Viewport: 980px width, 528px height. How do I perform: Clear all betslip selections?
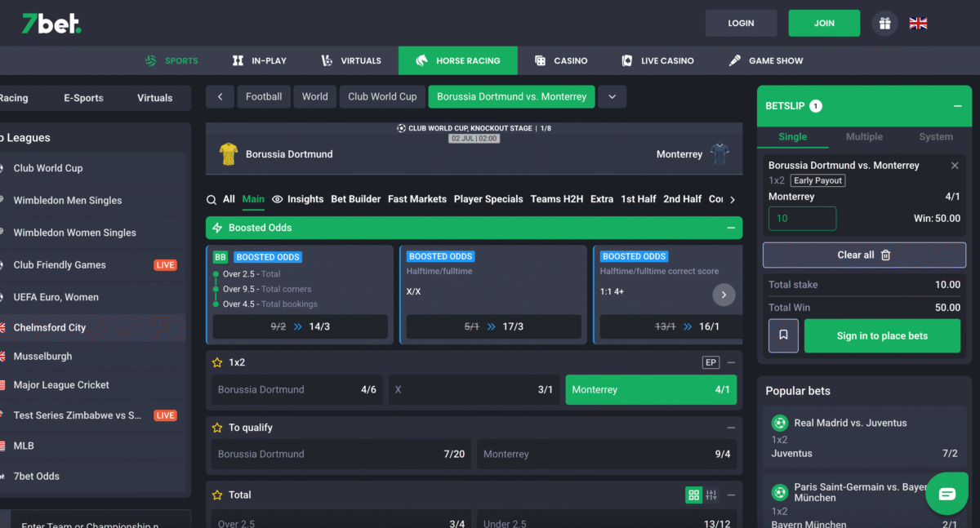point(864,255)
